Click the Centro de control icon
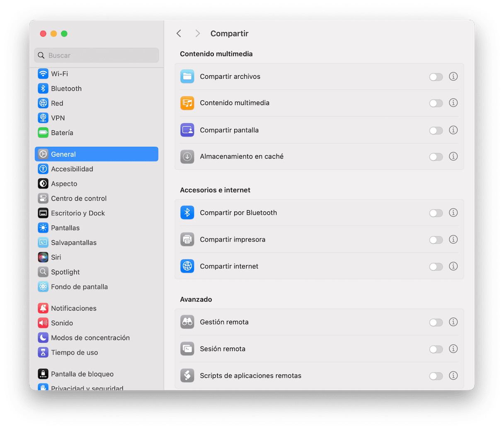 click(x=43, y=199)
